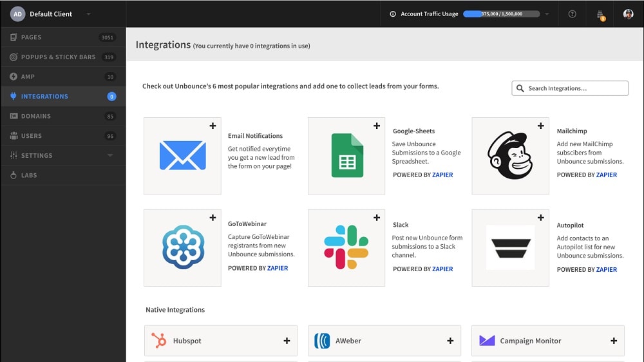The width and height of the screenshot is (644, 362).
Task: Click the AWeber native integration row
Action: click(x=384, y=341)
